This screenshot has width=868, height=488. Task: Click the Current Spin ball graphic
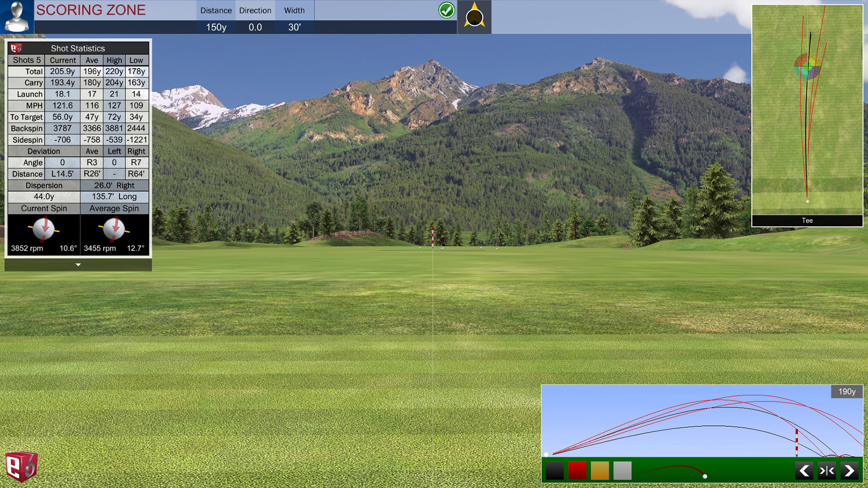pos(43,229)
